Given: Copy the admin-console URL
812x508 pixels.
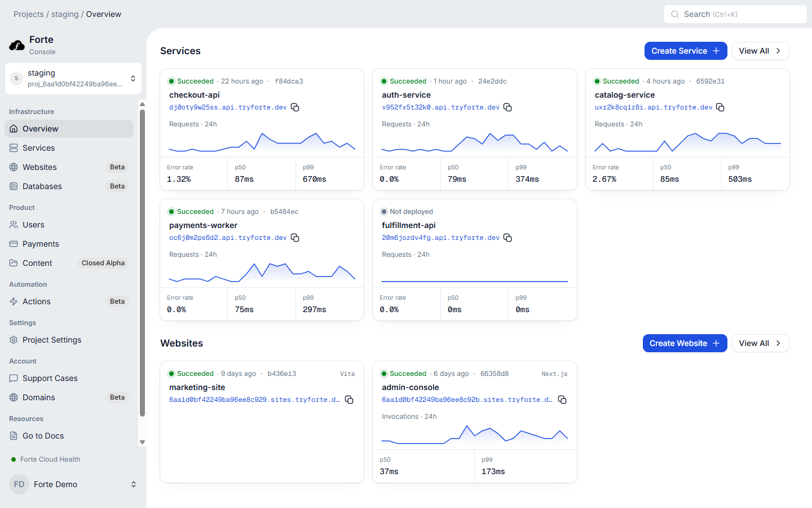Looking at the screenshot, I should (x=562, y=400).
